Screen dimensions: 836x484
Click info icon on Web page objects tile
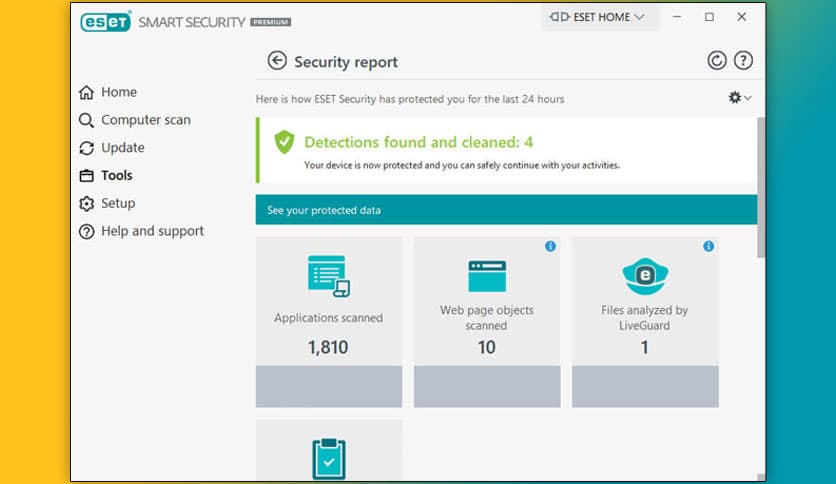tap(550, 246)
